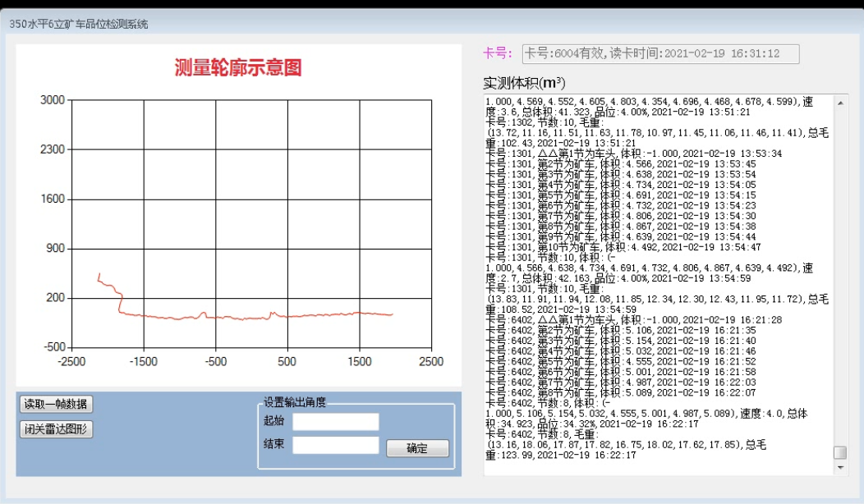Click y-axis label 2300
This screenshot has height=504, width=864.
(53, 149)
